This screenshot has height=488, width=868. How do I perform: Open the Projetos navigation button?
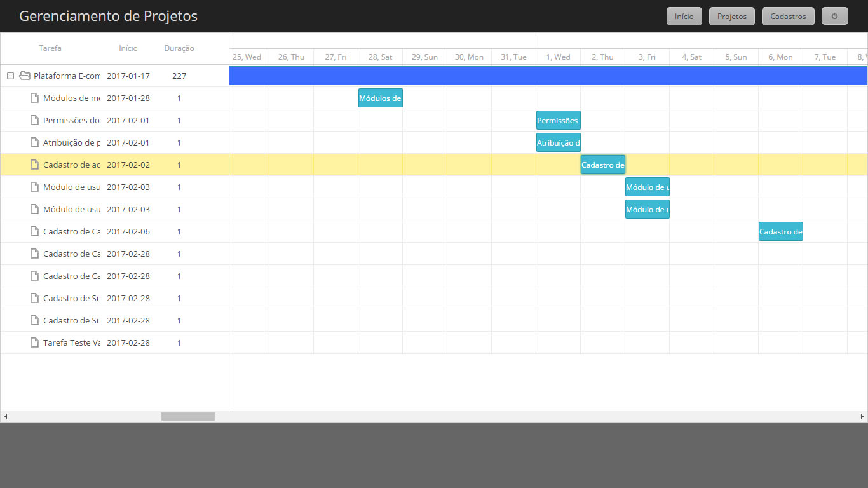point(731,17)
